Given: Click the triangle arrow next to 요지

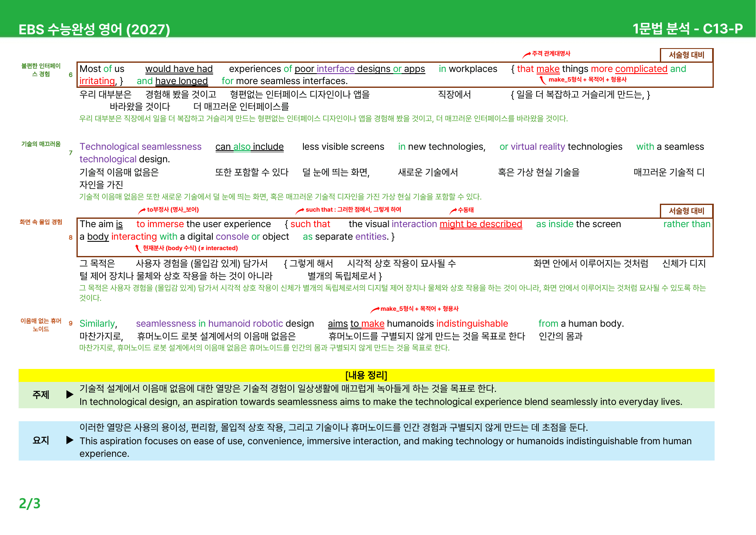Looking at the screenshot, I should tap(70, 440).
